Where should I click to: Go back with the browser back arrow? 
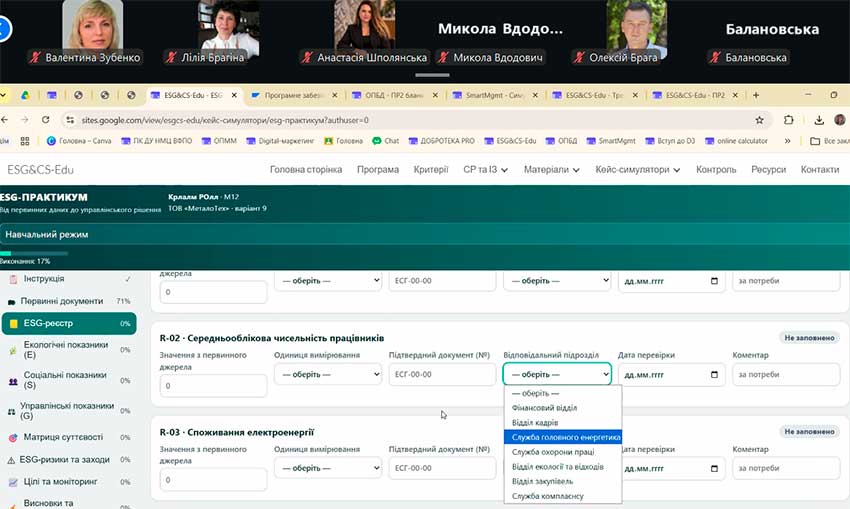point(5,120)
